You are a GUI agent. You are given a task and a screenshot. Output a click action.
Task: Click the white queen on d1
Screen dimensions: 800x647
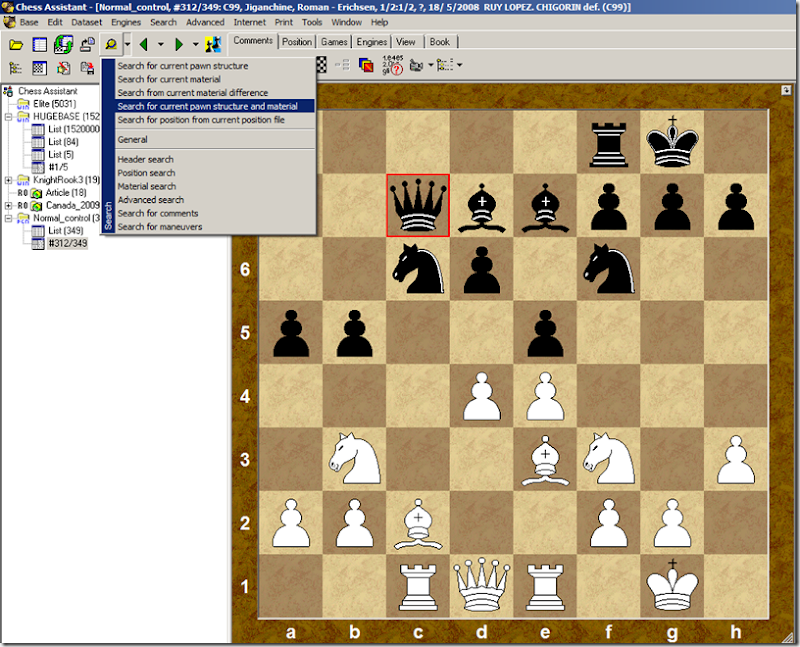coord(482,585)
